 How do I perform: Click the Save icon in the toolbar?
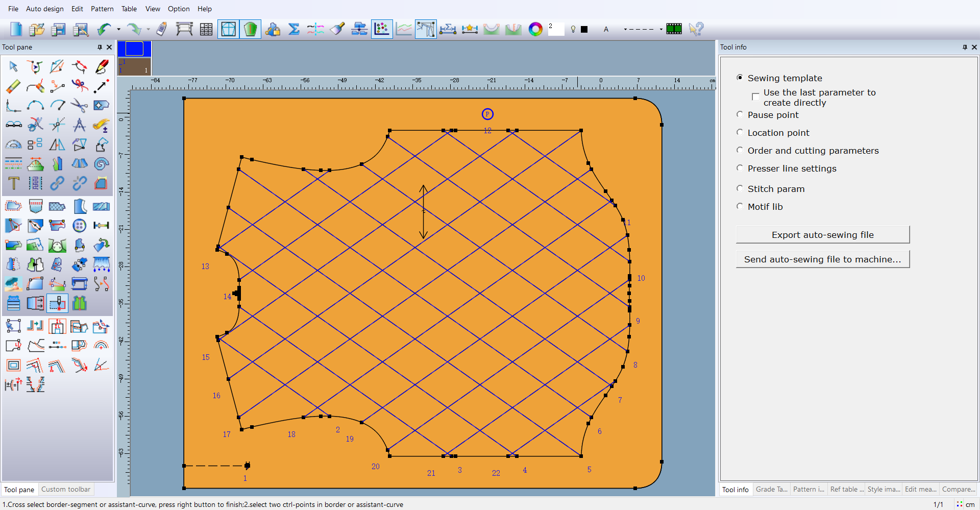[59, 29]
